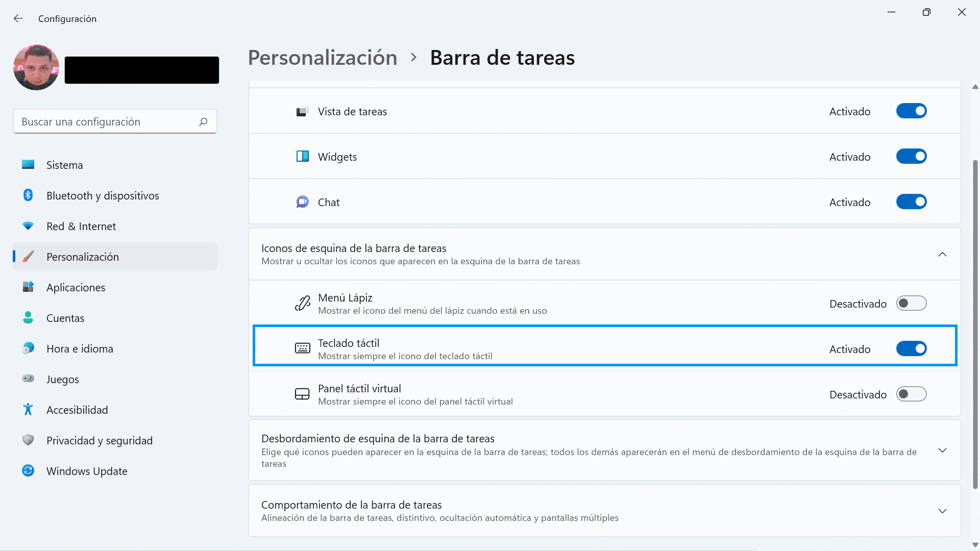Viewport: 980px width, 551px height.
Task: Click the Vista de tareas icon in sidebar
Action: tap(302, 111)
